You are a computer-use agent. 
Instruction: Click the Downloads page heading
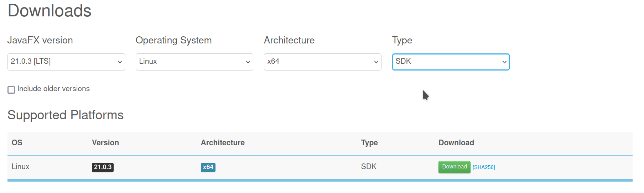[50, 11]
